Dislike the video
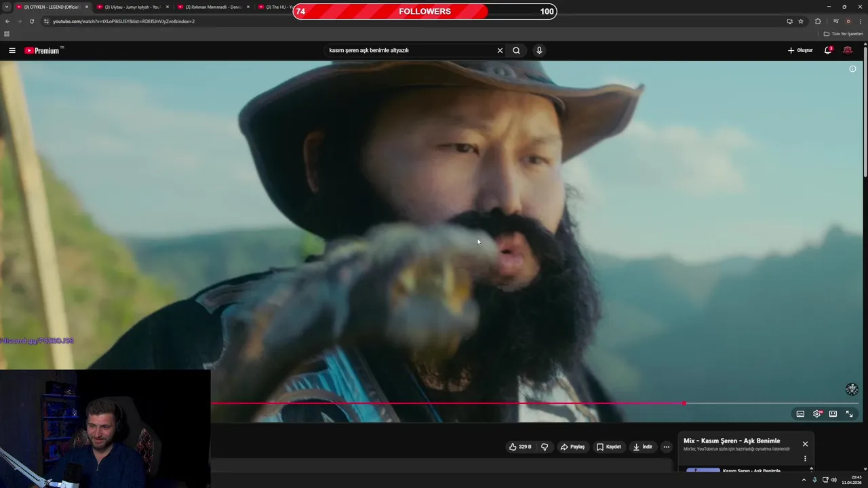The width and height of the screenshot is (868, 488). pyautogui.click(x=545, y=447)
